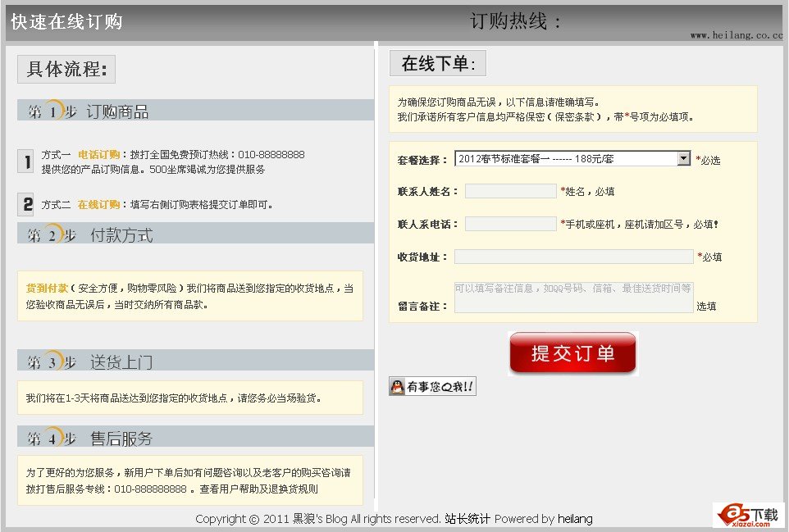This screenshot has width=789, height=532.
Task: Focus the 联系人姓名 name field
Action: point(510,191)
